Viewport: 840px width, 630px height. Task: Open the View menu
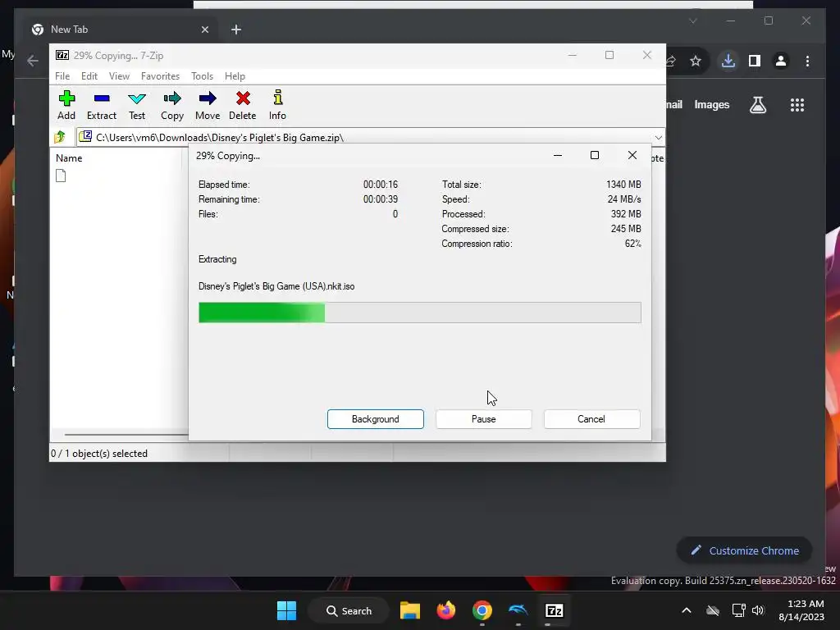pyautogui.click(x=119, y=76)
